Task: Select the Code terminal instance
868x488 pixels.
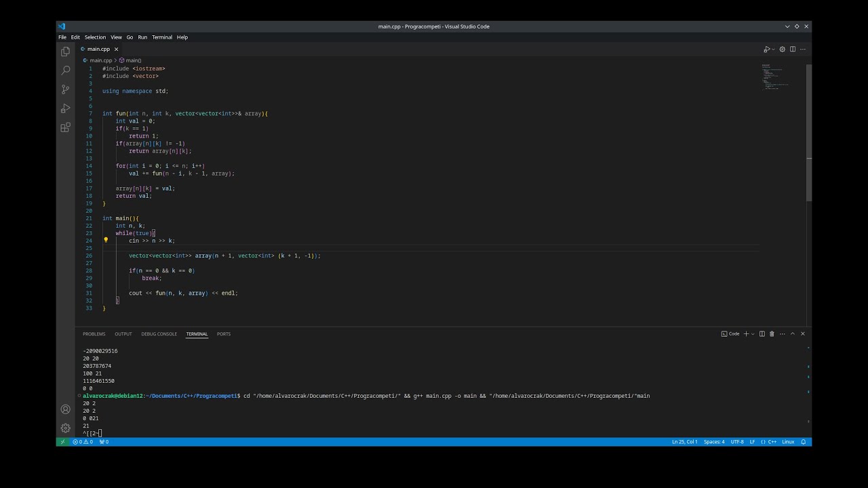Action: point(730,333)
